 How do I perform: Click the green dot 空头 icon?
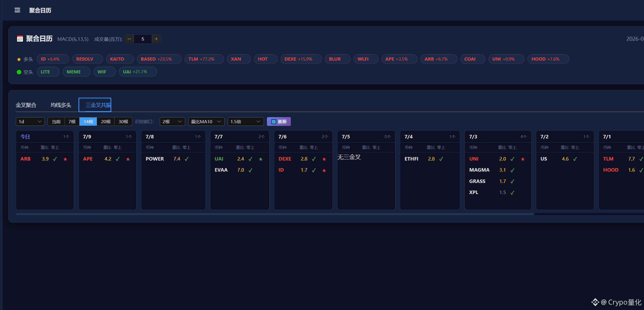[19, 72]
